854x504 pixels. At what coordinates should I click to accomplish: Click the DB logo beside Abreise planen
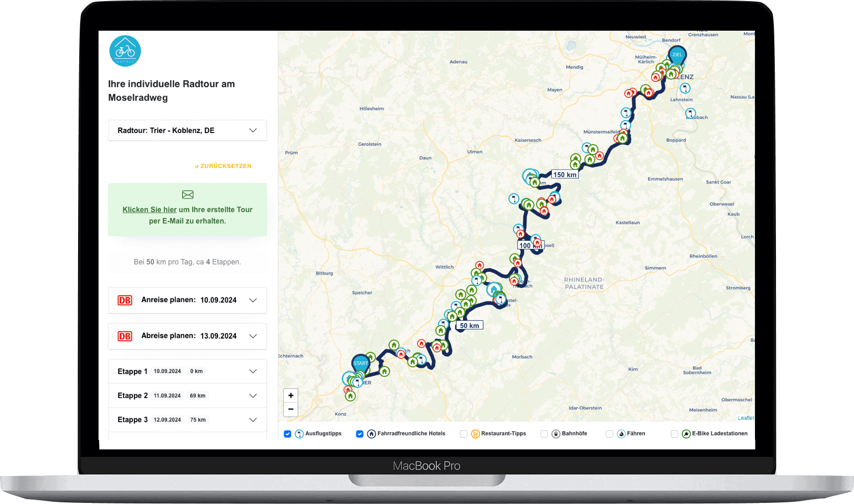[x=125, y=336]
